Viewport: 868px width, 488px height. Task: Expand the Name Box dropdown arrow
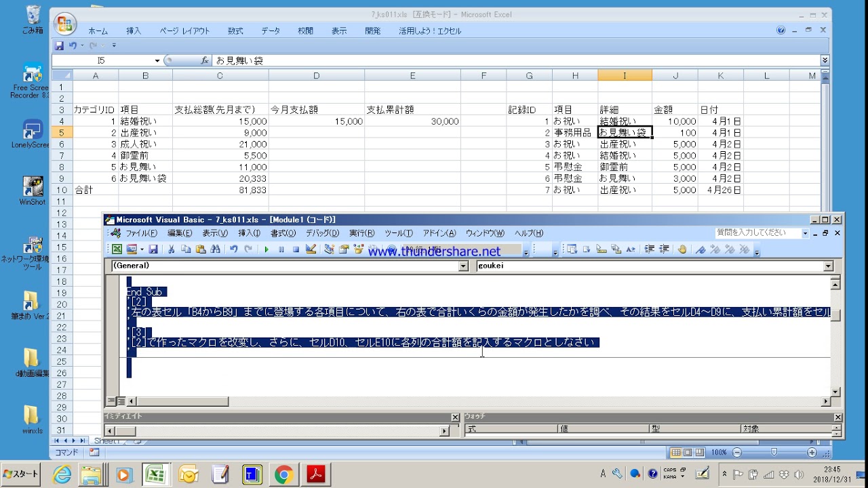[x=157, y=61]
